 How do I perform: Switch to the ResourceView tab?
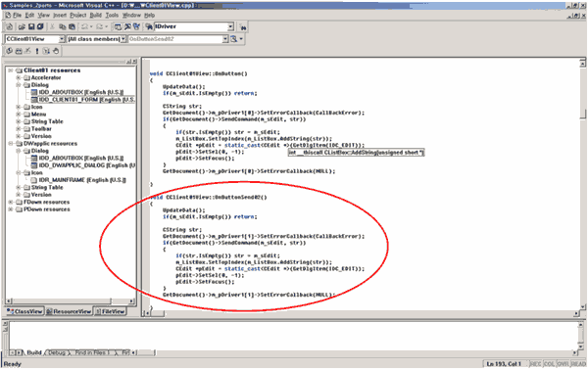(x=69, y=311)
